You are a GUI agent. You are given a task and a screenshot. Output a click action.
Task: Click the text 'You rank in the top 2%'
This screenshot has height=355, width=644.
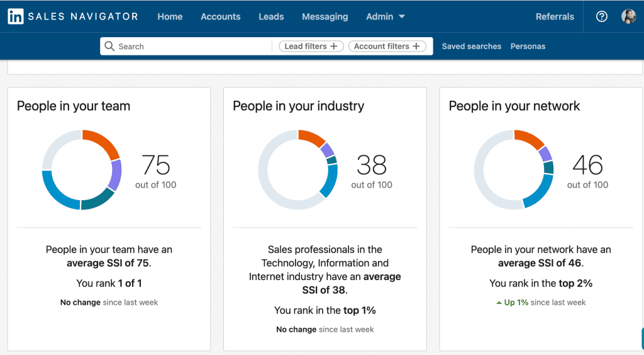(541, 283)
